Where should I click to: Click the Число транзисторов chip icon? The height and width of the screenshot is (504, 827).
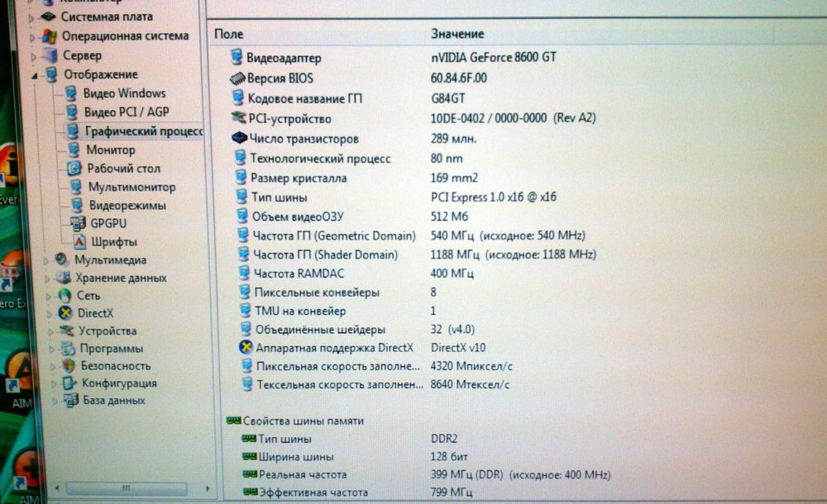tap(240, 139)
